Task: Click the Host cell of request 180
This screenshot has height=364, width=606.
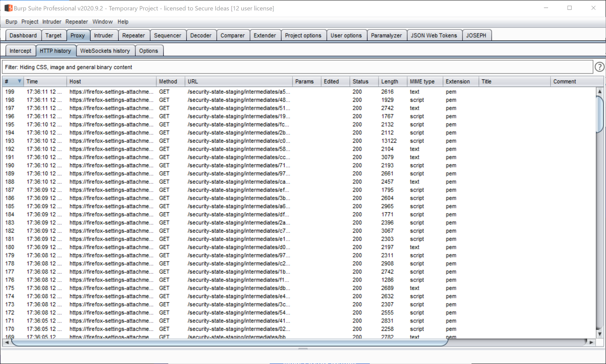Action: 111,247
